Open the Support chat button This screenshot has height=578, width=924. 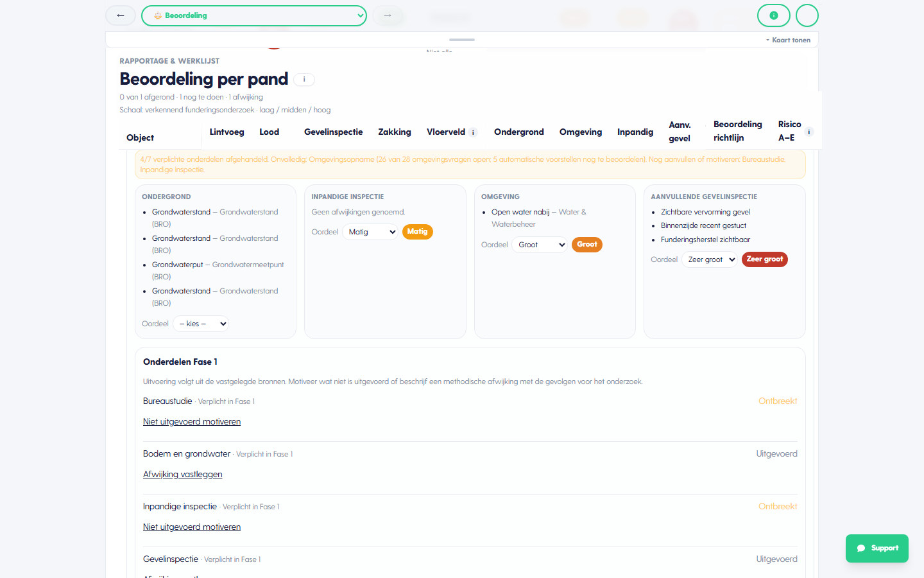(x=877, y=548)
